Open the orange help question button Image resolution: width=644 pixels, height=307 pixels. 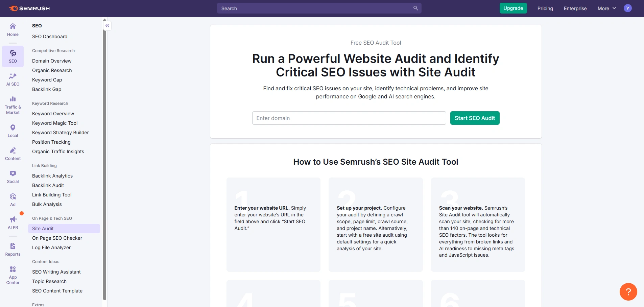coord(628,291)
